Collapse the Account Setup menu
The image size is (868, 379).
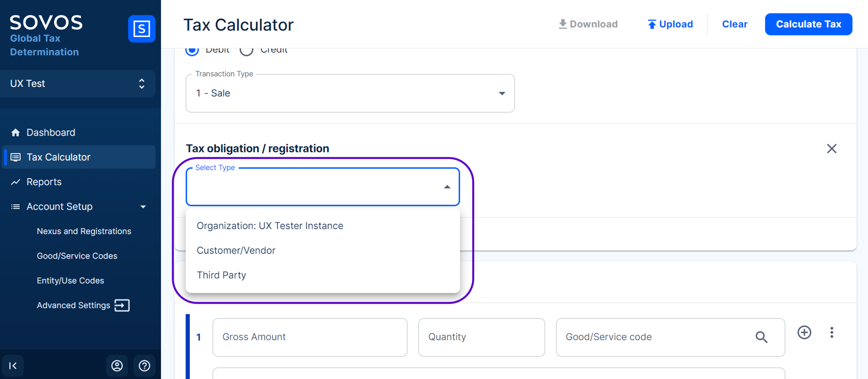pos(143,207)
